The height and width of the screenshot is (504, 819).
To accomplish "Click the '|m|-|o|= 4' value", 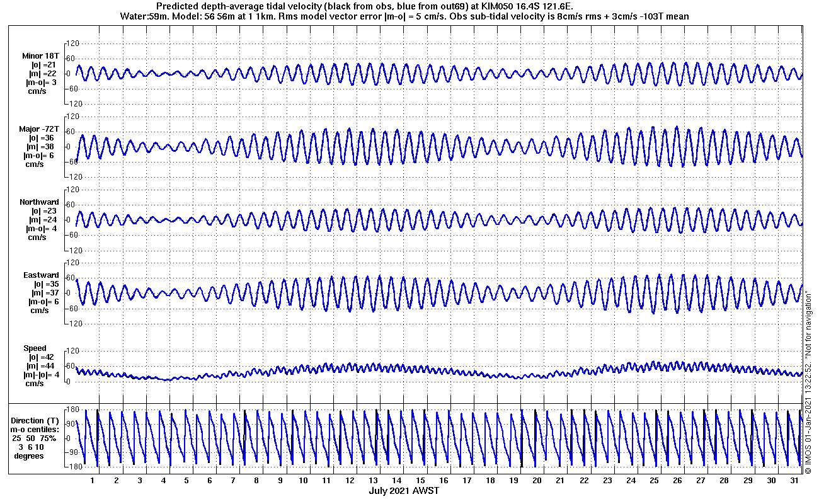I will [41, 374].
